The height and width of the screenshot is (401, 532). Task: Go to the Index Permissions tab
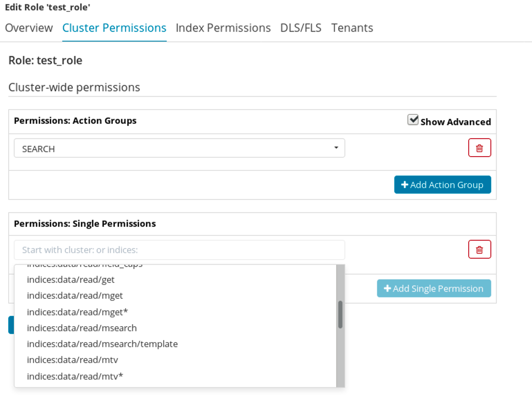223,28
